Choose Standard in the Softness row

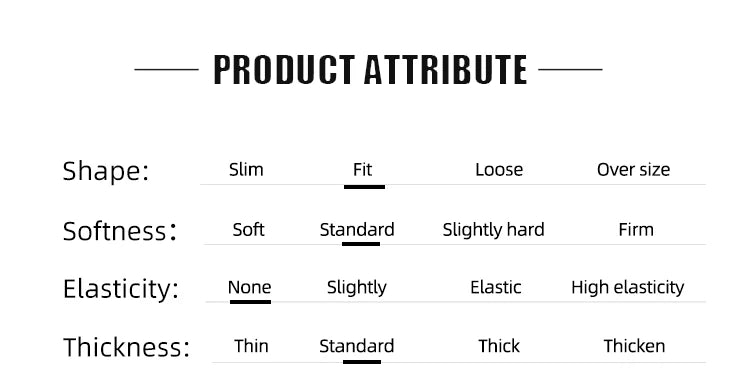tap(357, 229)
